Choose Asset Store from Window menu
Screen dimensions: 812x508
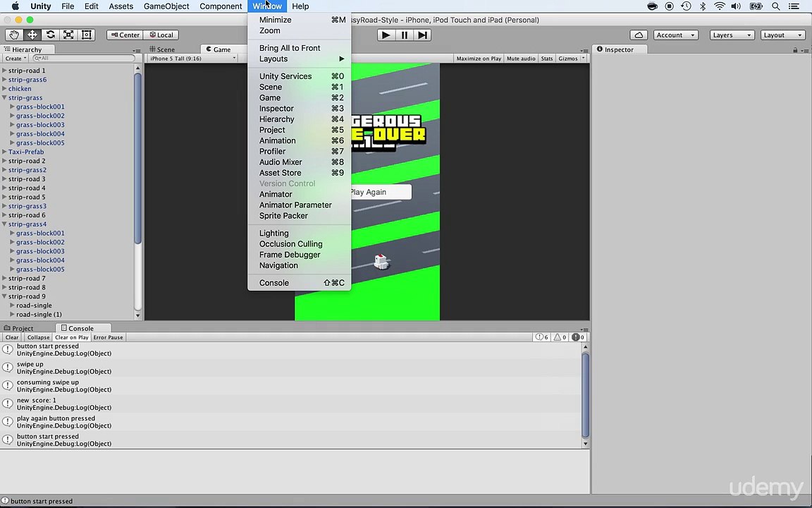point(300,173)
